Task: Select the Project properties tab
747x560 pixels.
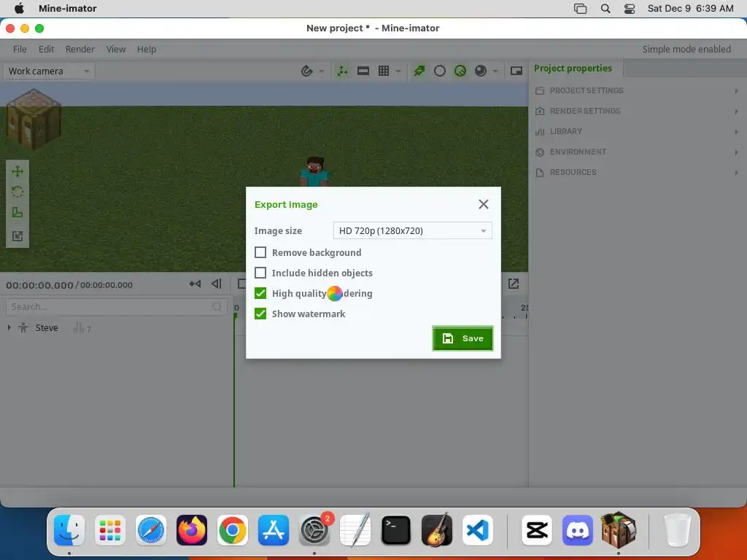Action: [573, 68]
